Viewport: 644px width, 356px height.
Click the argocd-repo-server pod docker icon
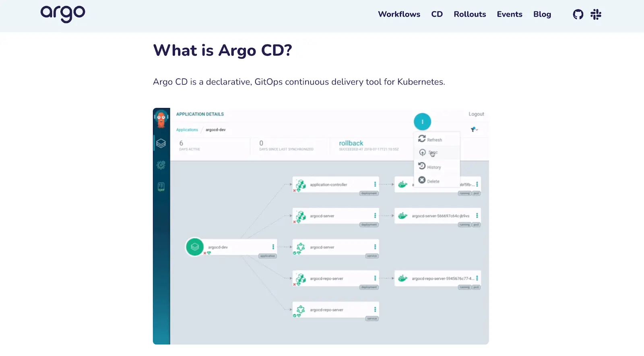402,278
